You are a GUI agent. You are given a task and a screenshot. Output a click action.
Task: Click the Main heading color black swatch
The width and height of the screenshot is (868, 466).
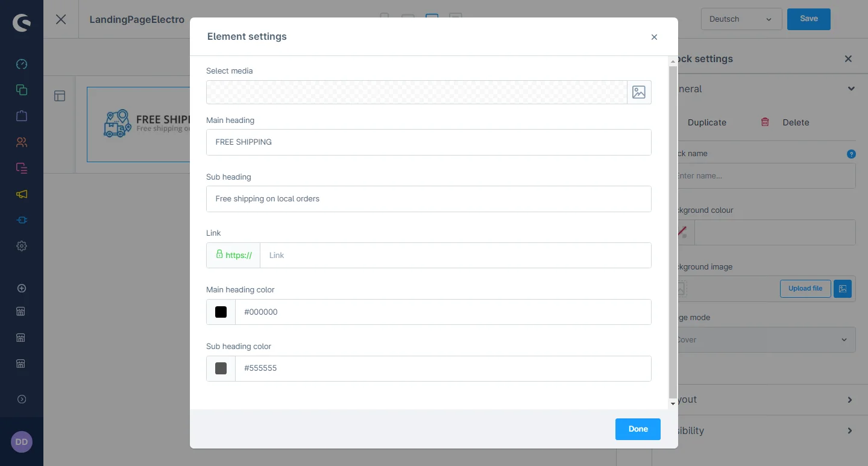coord(221,312)
